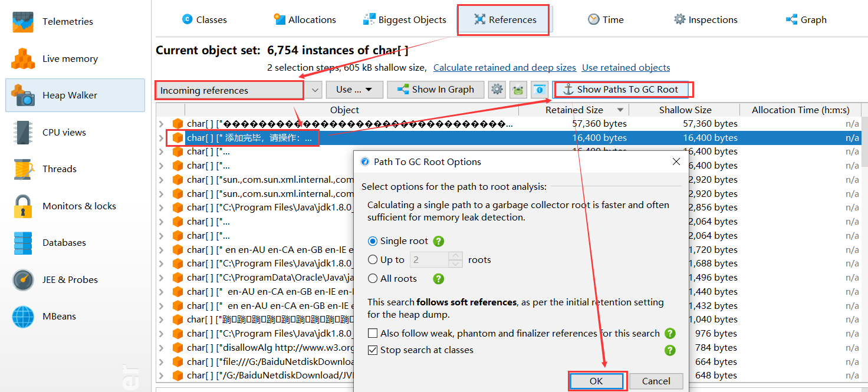The image size is (868, 392).
Task: Switch to the References tab
Action: (x=505, y=19)
